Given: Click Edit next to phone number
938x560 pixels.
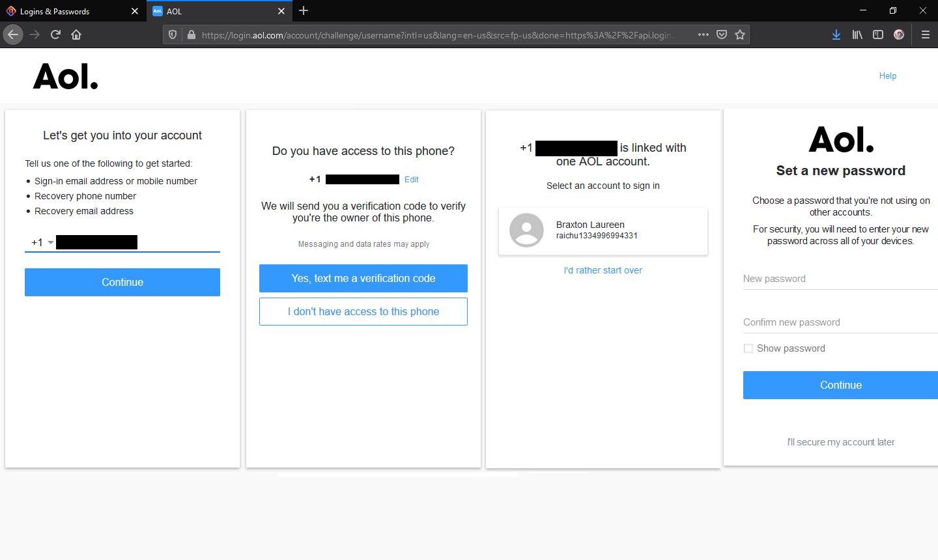Looking at the screenshot, I should (x=412, y=180).
